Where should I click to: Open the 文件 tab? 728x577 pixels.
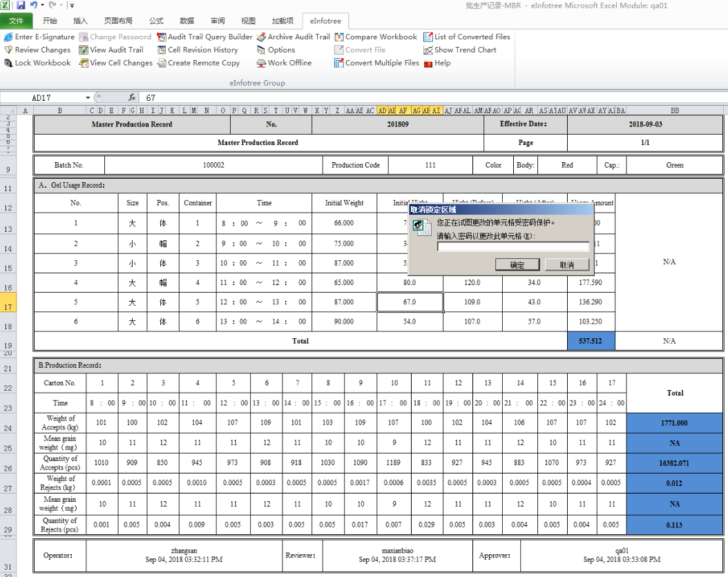coord(16,21)
